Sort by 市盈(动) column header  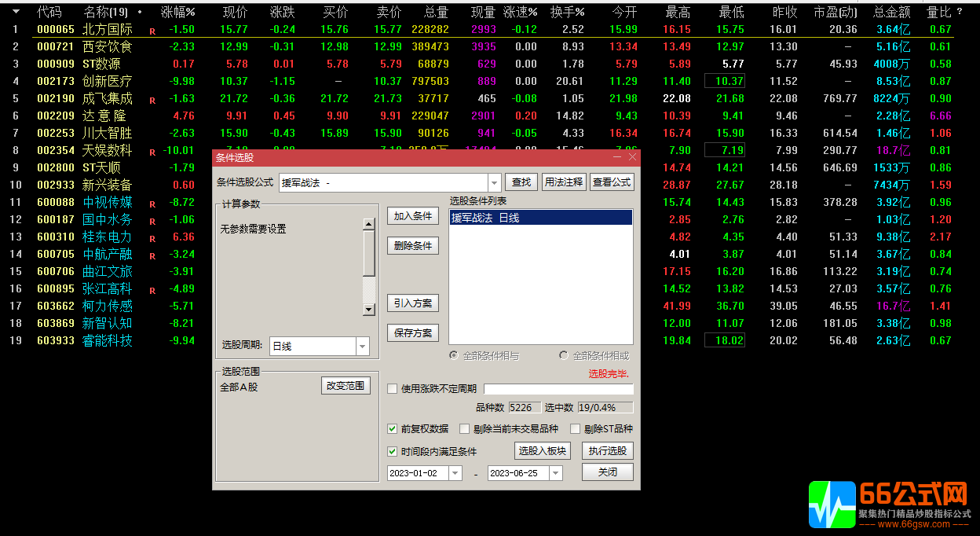(836, 12)
